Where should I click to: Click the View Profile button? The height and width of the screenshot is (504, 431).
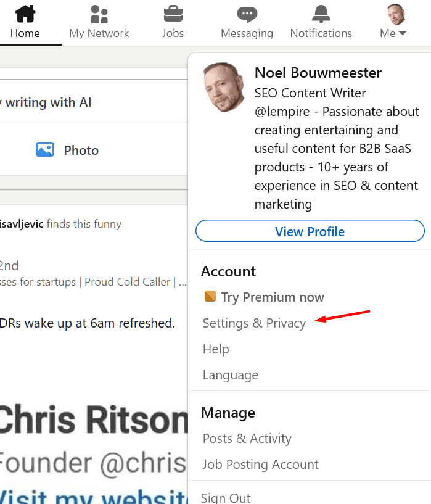pyautogui.click(x=310, y=231)
